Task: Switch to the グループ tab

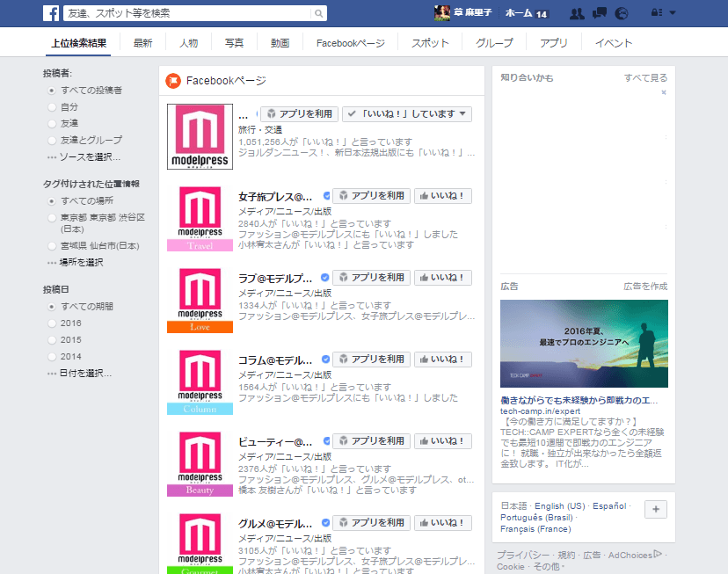Action: click(x=494, y=43)
